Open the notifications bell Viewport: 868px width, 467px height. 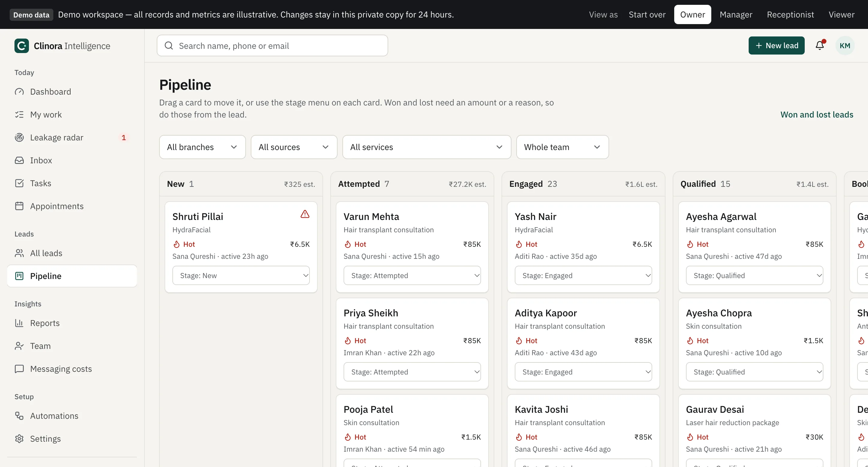[x=820, y=45]
